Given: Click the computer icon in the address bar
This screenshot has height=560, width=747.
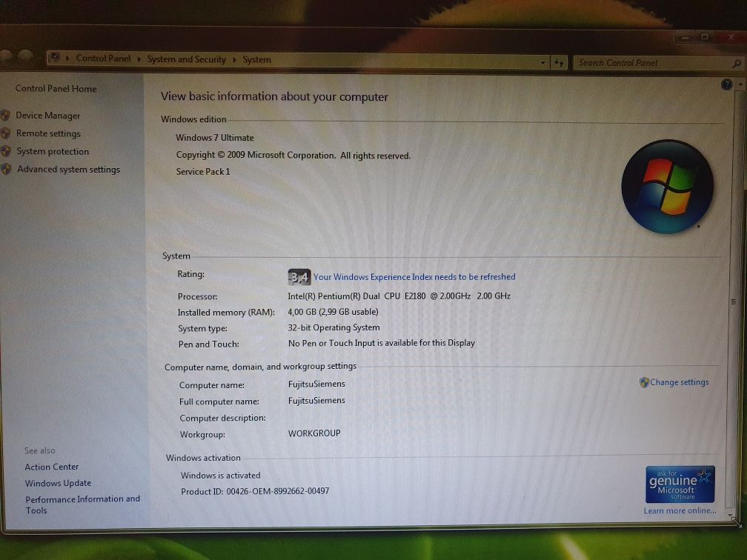Looking at the screenshot, I should pos(55,58).
